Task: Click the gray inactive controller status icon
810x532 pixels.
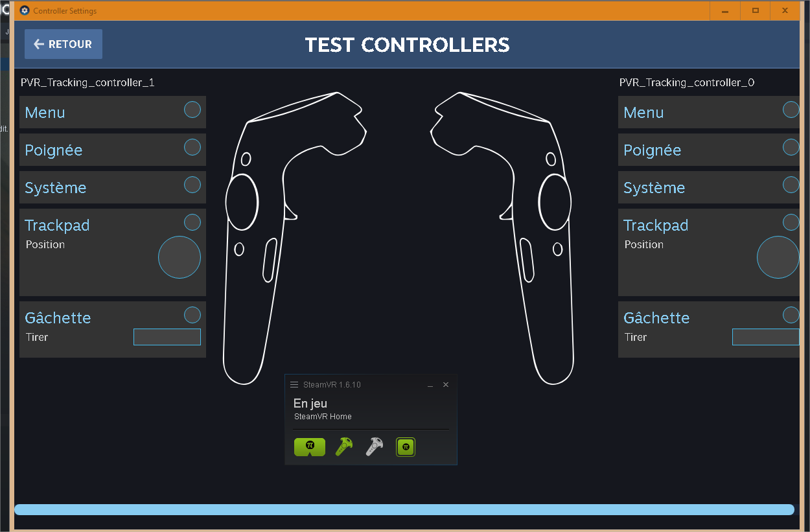Action: coord(374,446)
